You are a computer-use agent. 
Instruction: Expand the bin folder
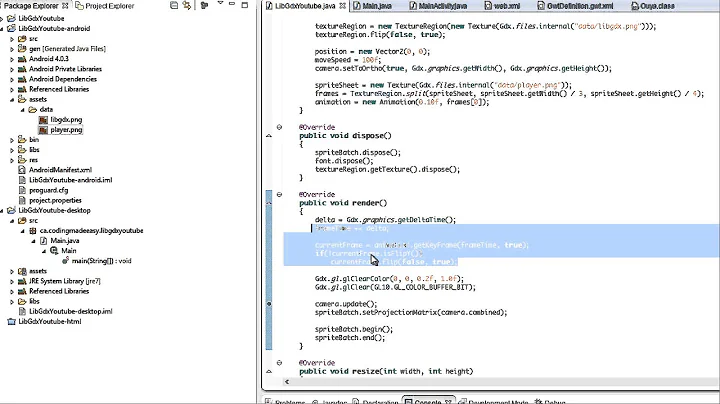(x=12, y=140)
